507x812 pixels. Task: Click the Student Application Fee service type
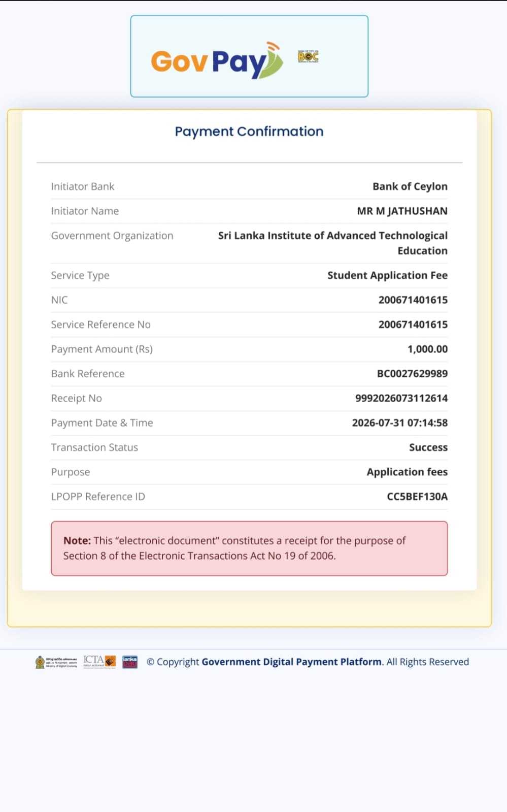pos(387,275)
